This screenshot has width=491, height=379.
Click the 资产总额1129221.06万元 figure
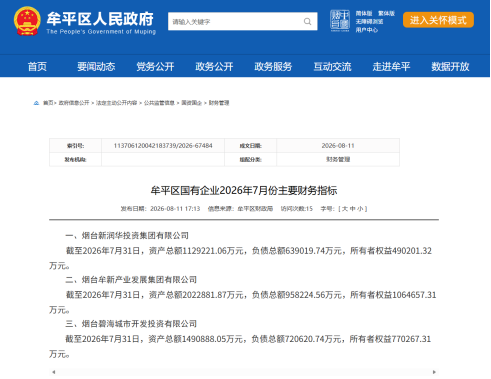[x=196, y=251]
